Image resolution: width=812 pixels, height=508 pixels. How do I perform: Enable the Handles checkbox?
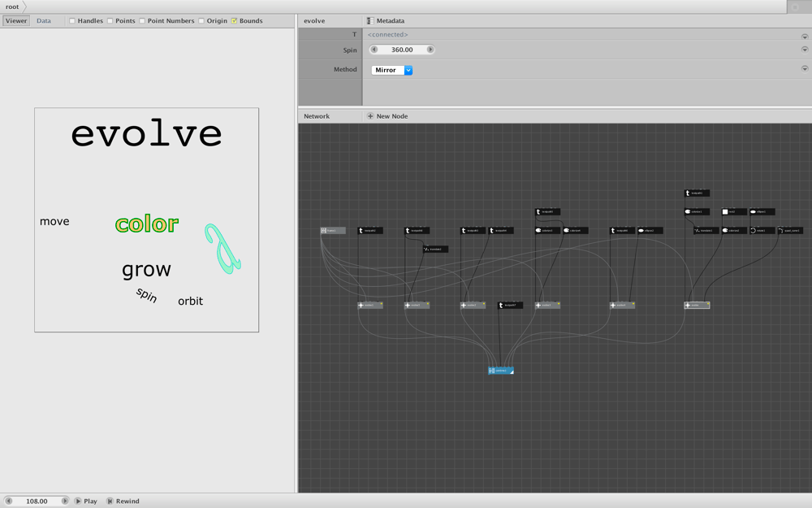tap(72, 21)
